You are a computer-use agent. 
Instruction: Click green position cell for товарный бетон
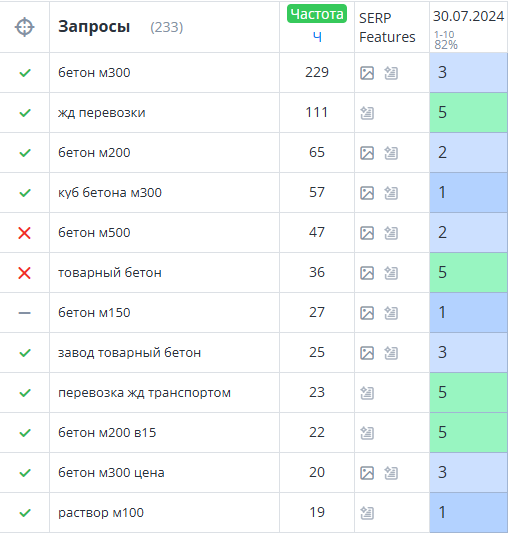[469, 272]
